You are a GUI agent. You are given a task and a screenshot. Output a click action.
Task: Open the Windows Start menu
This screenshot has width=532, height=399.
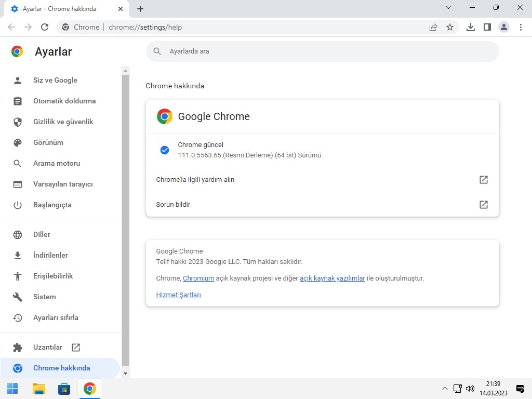12,389
